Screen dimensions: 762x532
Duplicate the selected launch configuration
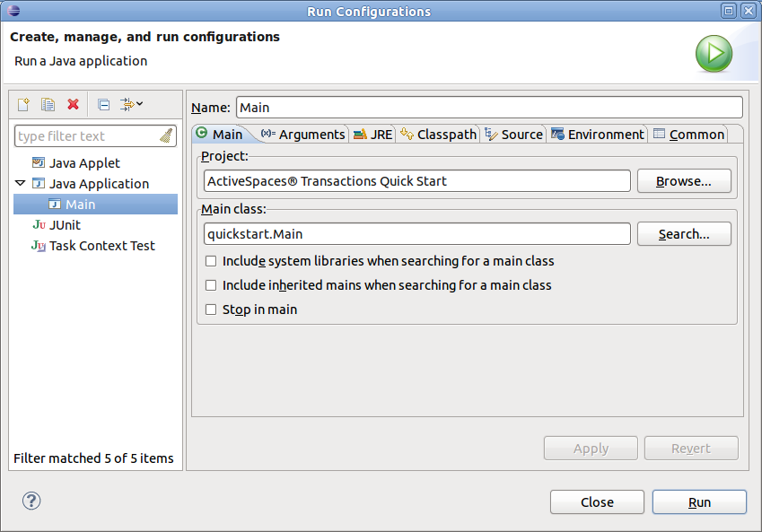coord(48,104)
